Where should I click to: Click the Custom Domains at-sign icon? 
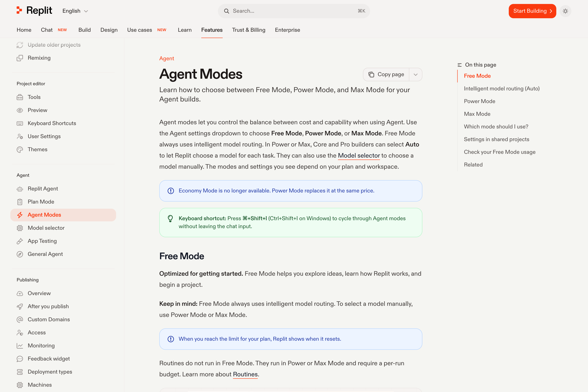(x=20, y=319)
